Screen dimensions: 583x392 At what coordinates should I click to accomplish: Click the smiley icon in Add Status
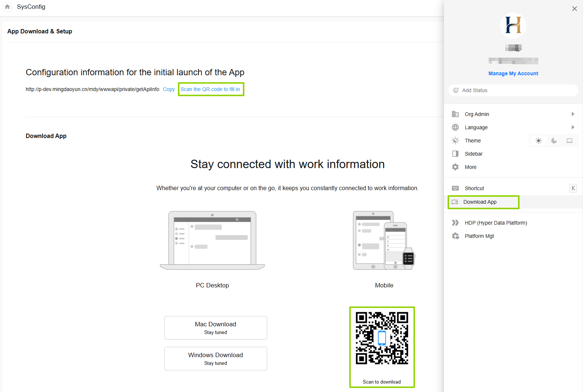[x=456, y=90]
